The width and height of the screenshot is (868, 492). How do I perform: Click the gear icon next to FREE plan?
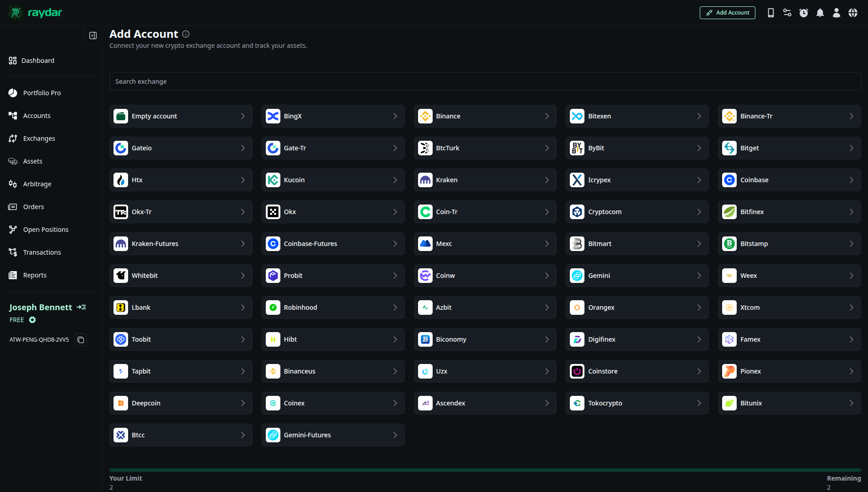click(x=32, y=320)
